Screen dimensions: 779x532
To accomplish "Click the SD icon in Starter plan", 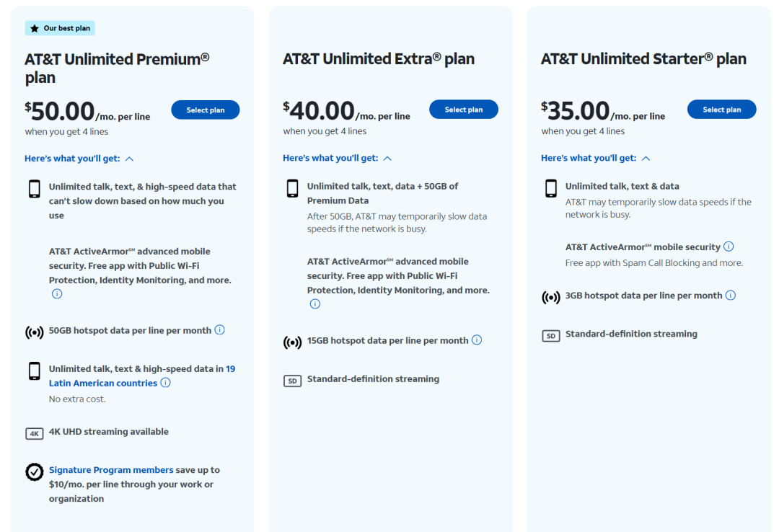I will click(x=551, y=335).
